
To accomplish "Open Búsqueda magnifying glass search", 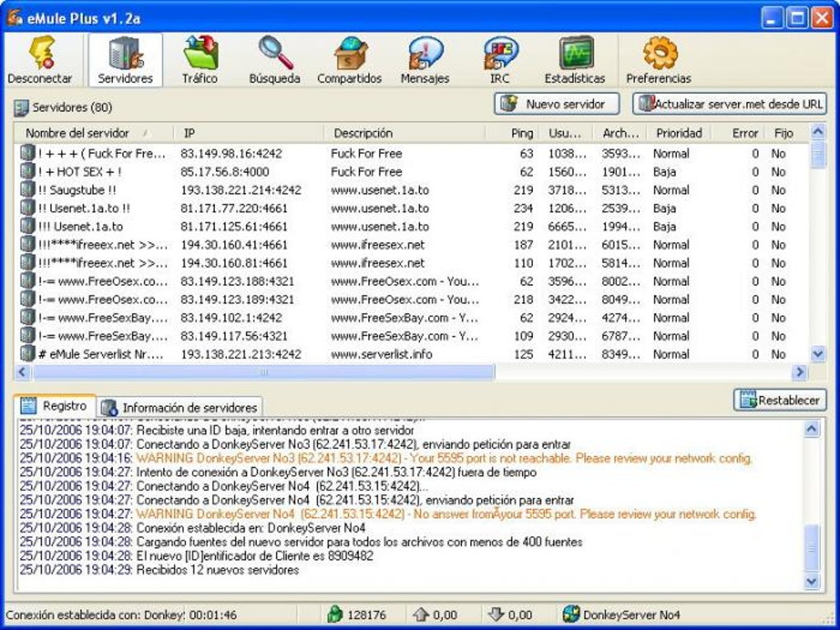I will click(x=275, y=60).
